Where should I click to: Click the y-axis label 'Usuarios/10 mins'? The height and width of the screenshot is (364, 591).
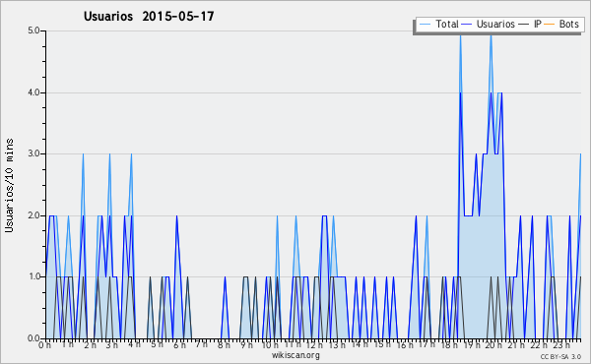pyautogui.click(x=9, y=185)
